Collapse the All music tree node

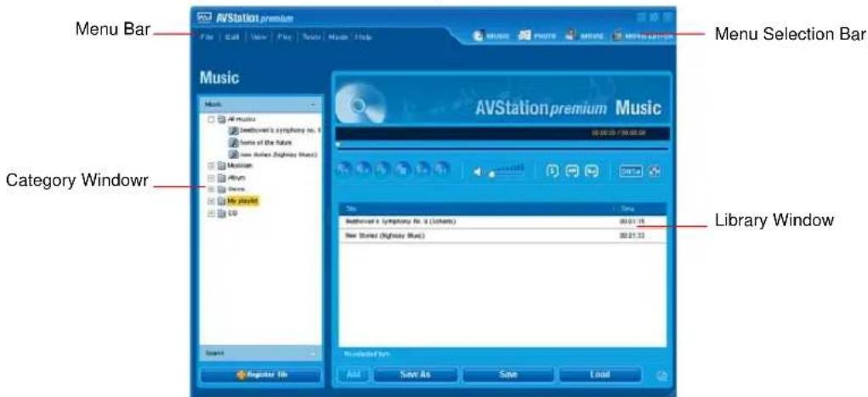click(x=210, y=120)
